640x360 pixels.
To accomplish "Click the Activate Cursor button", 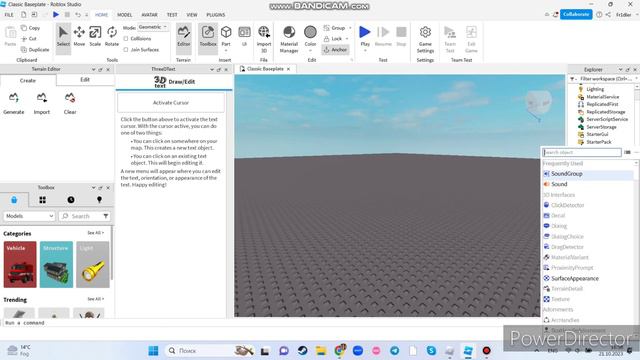I will click(171, 102).
